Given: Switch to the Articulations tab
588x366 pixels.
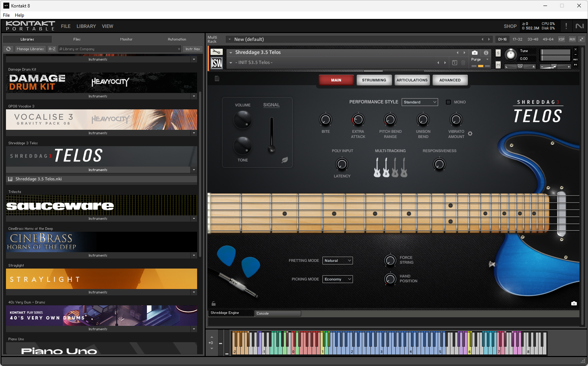Looking at the screenshot, I should (x=412, y=80).
